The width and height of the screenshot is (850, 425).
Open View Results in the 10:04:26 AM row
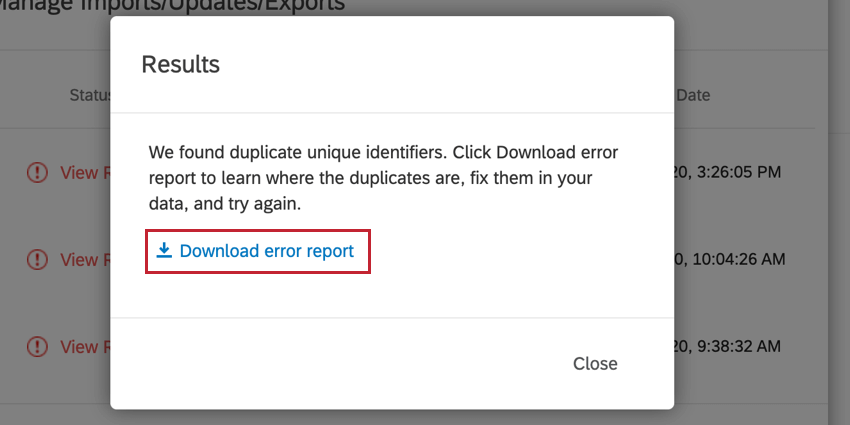point(85,259)
